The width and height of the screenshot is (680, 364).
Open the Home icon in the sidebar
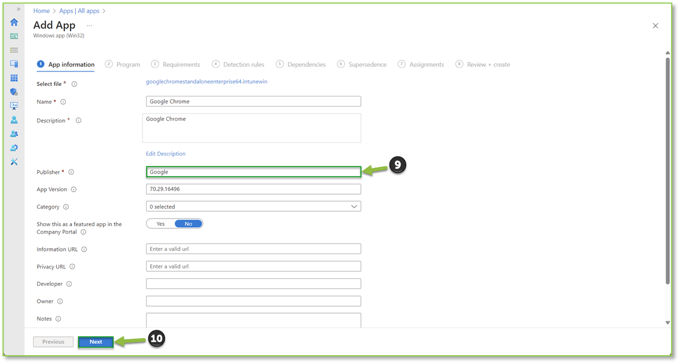coord(14,22)
